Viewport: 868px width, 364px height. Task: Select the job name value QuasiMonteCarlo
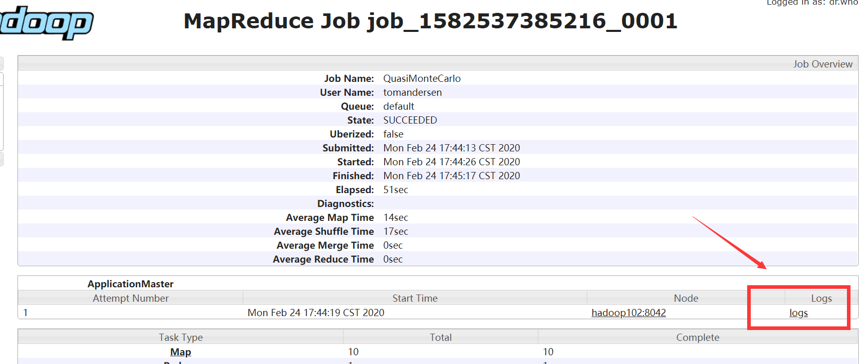pyautogui.click(x=422, y=78)
